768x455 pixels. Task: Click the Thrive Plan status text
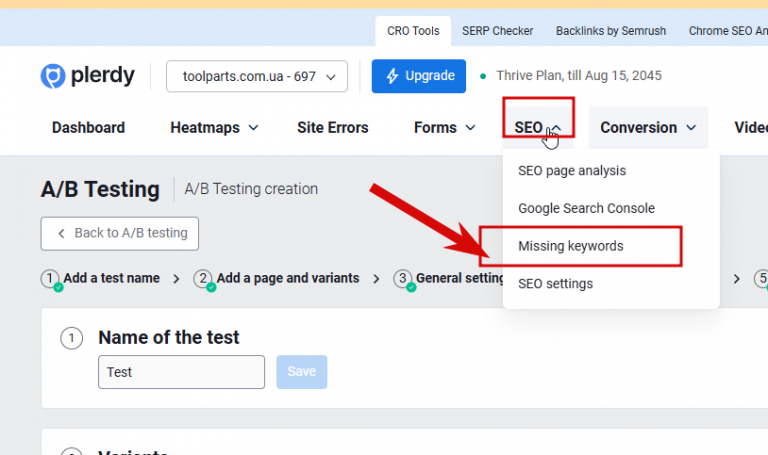pos(578,75)
